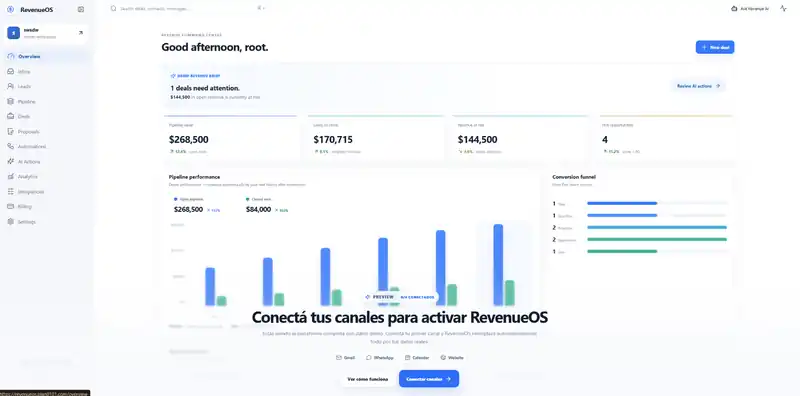This screenshot has height=396, width=800.
Task: Click Conectar canales button
Action: [x=429, y=379]
